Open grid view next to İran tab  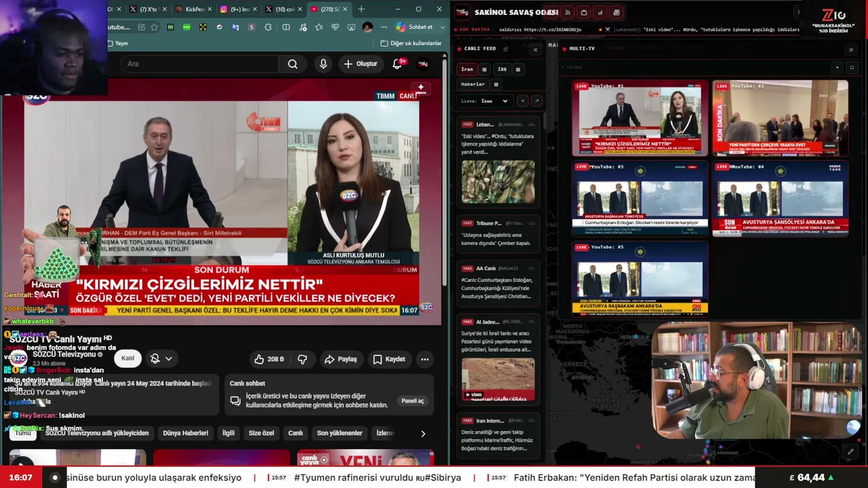pyautogui.click(x=484, y=69)
